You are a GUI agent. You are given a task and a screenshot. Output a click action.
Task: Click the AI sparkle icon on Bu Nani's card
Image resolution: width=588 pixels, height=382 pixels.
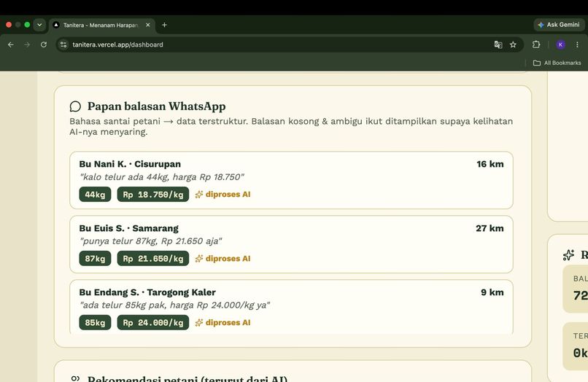199,194
